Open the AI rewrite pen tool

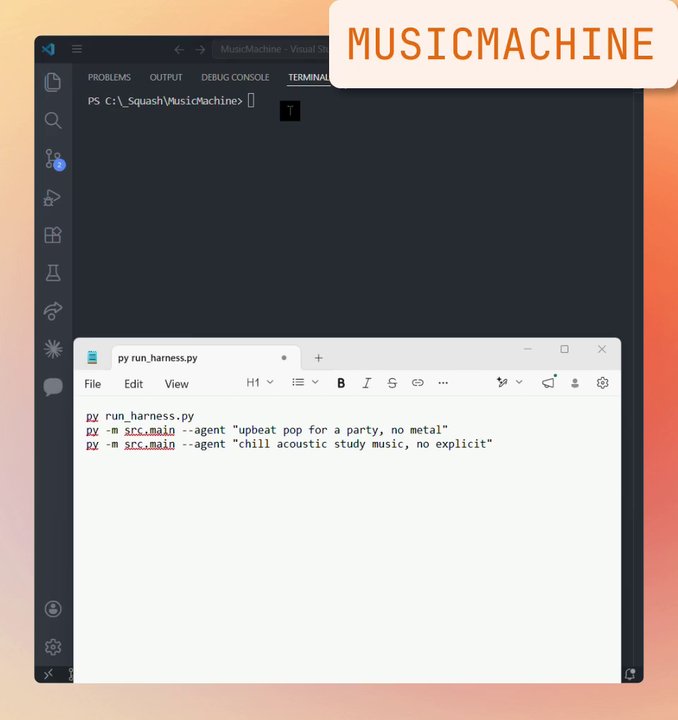tap(502, 382)
